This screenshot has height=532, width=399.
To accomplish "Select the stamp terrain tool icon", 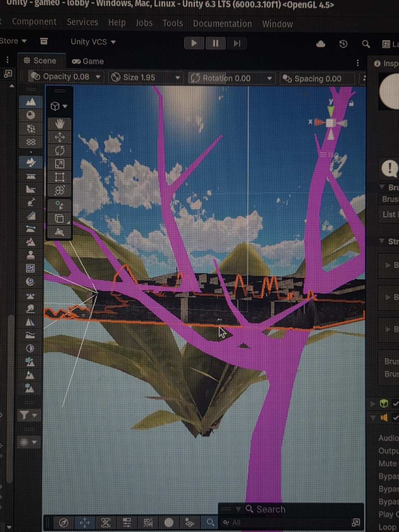I will tap(31, 255).
